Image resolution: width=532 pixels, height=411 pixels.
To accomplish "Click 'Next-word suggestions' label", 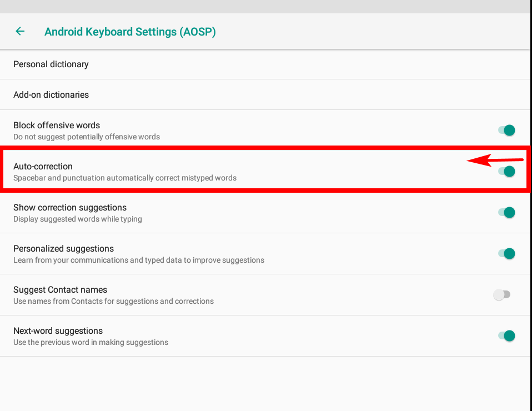I will pos(58,330).
